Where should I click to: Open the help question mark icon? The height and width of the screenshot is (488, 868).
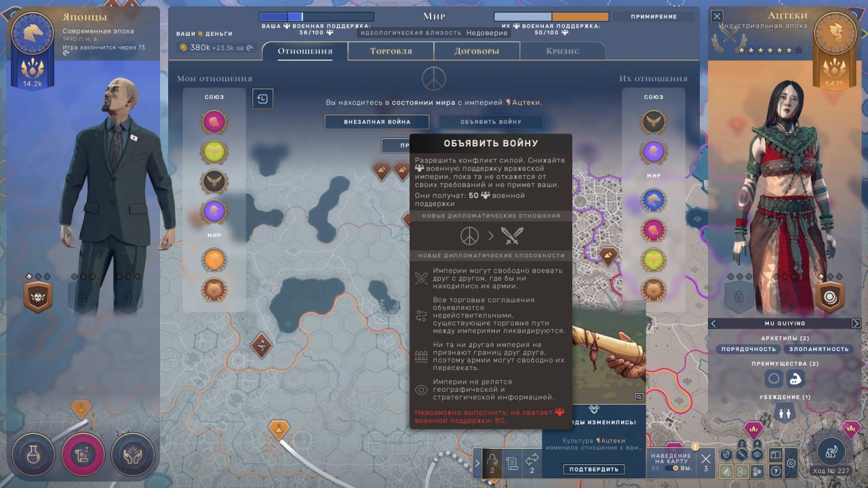(x=775, y=471)
